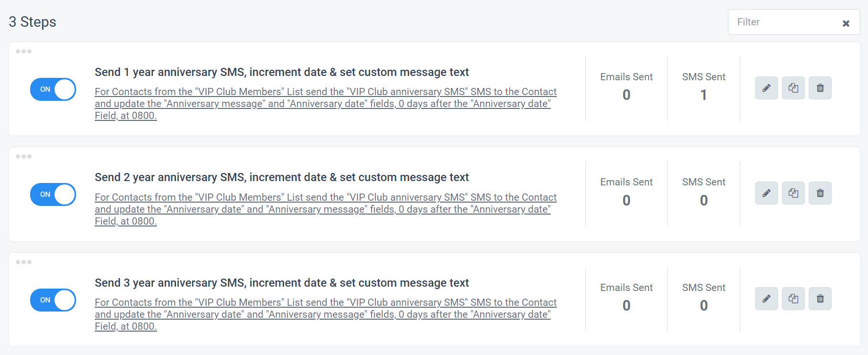Open the 1 year anniversary step description link
Viewport: 868px width, 355px height.
[x=326, y=104]
